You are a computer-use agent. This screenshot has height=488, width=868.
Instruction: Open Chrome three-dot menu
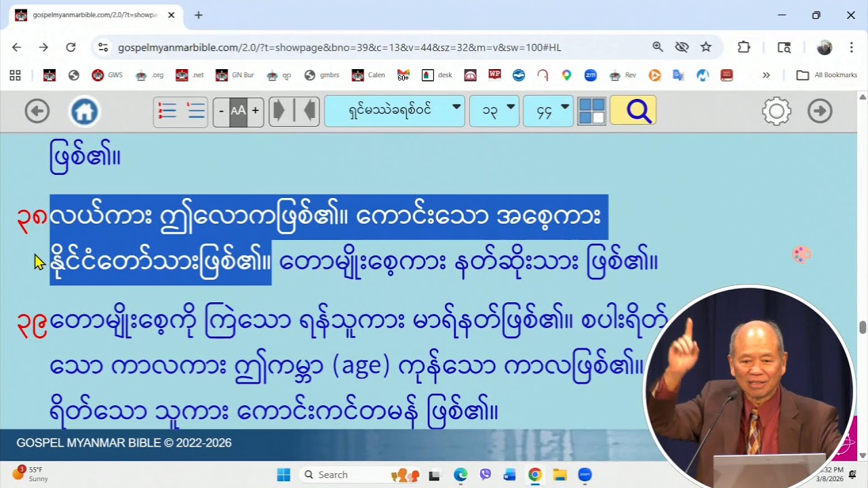click(x=851, y=47)
